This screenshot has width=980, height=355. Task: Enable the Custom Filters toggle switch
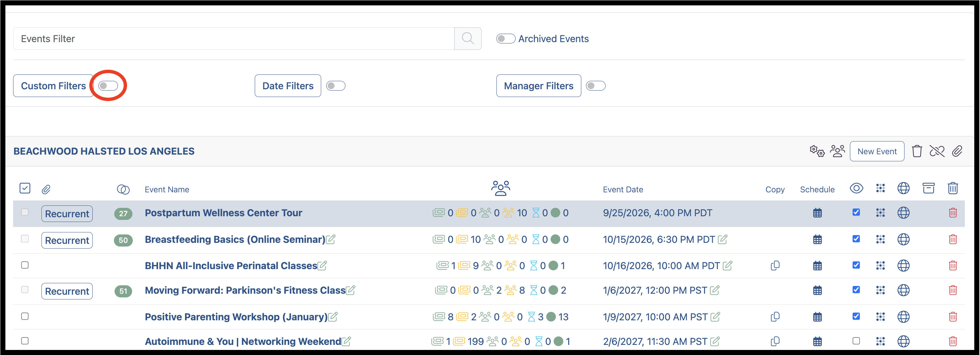click(x=108, y=86)
